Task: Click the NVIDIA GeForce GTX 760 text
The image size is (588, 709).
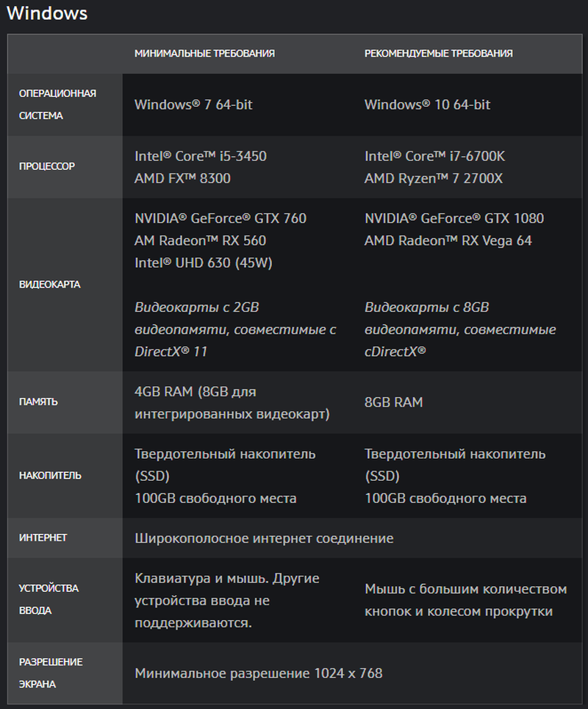Action: 220,218
